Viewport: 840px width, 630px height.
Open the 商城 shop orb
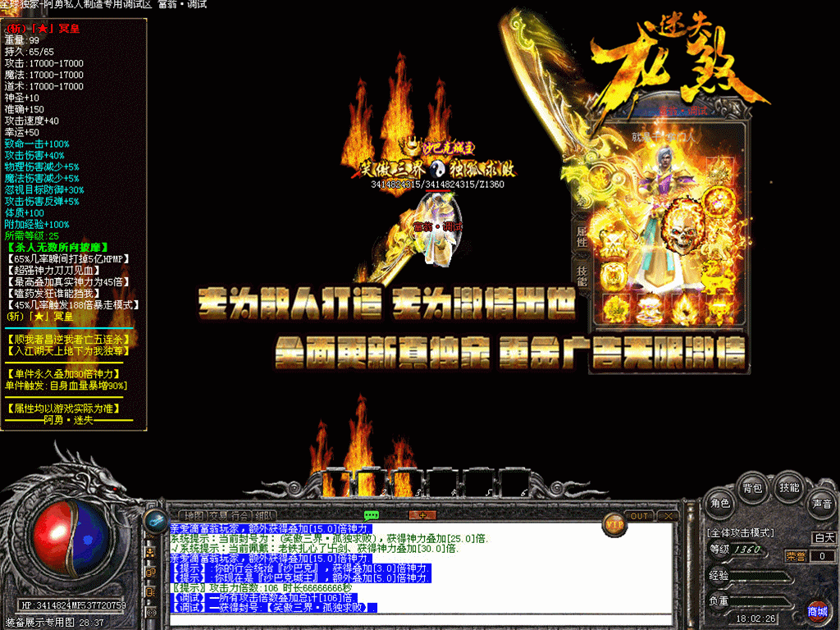pos(817,611)
